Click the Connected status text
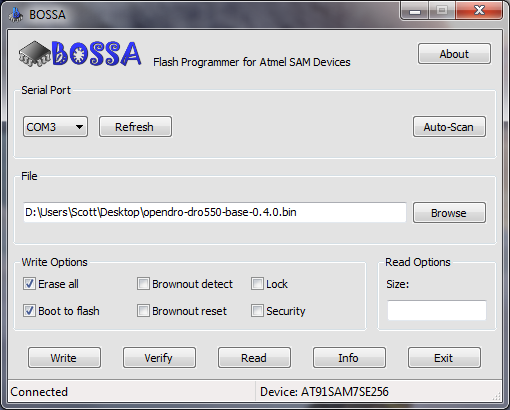 [39, 392]
